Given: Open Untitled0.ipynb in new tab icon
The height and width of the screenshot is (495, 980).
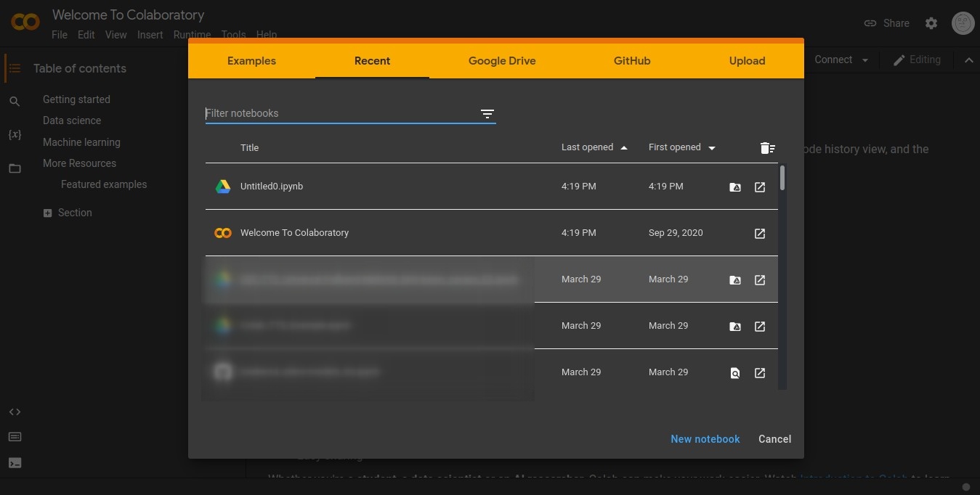Looking at the screenshot, I should pyautogui.click(x=760, y=187).
